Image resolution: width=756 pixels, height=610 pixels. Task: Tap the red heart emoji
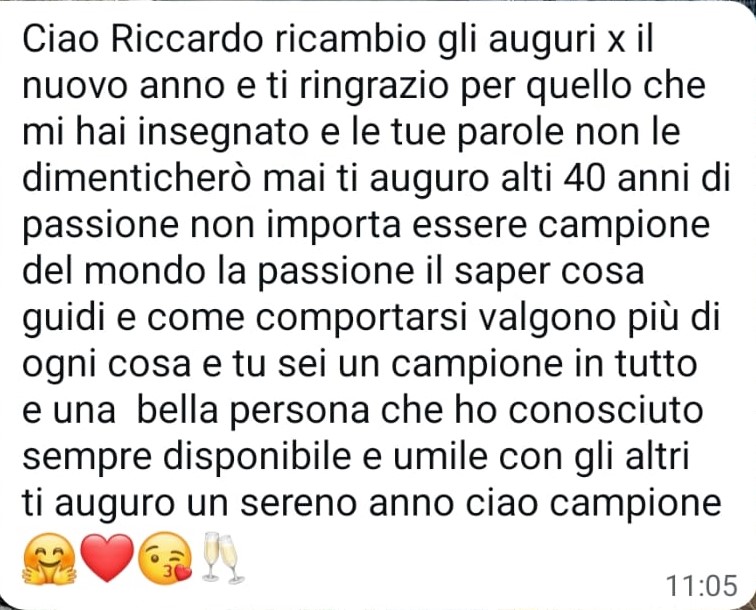click(107, 558)
